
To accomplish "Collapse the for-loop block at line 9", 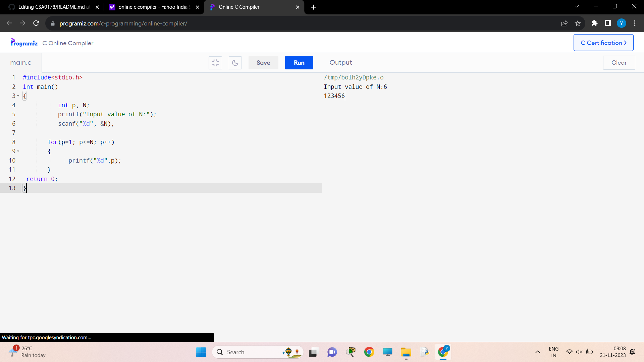I will click(18, 151).
